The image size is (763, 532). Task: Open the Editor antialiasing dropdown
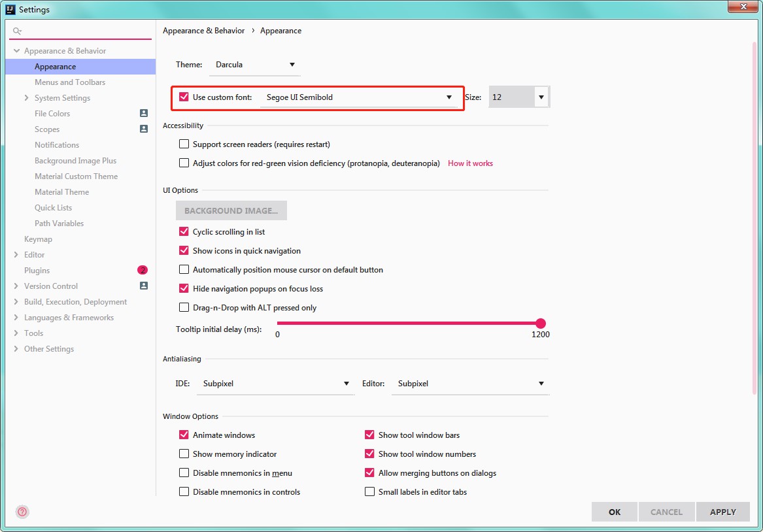470,384
